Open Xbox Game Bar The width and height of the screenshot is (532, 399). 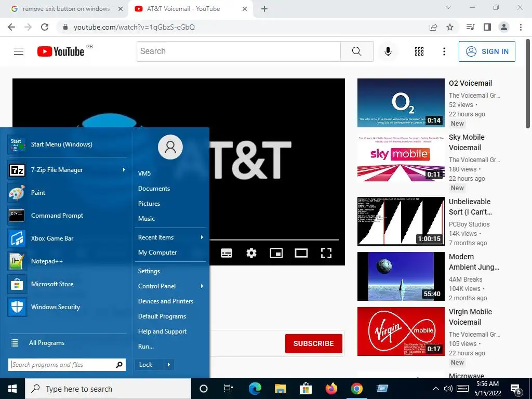[67, 238]
